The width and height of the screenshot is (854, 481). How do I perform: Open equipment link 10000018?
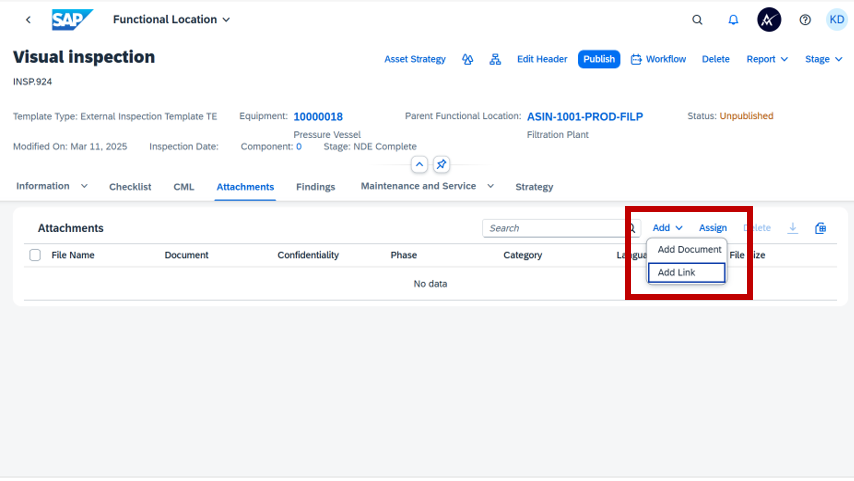(x=318, y=117)
